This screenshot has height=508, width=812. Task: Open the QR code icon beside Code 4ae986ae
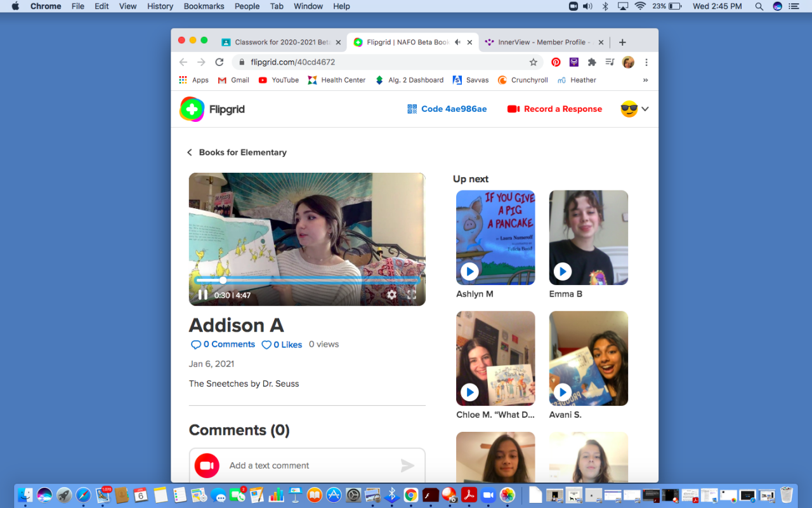412,109
